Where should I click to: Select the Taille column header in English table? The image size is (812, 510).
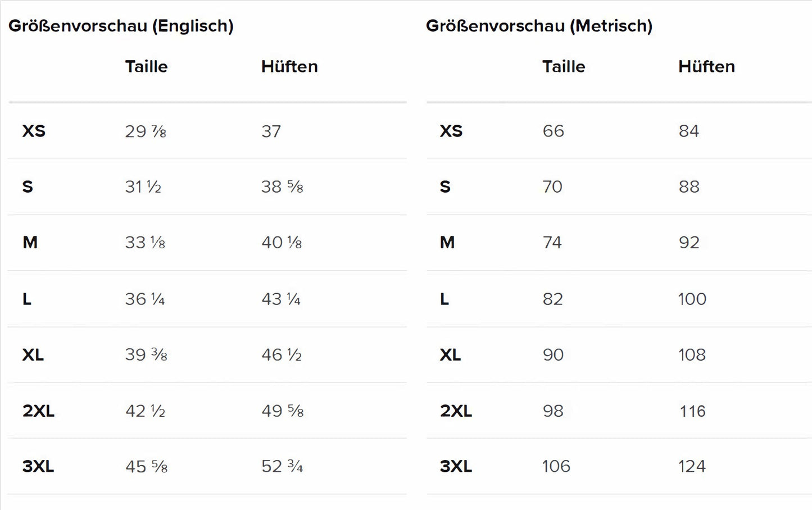(x=146, y=66)
